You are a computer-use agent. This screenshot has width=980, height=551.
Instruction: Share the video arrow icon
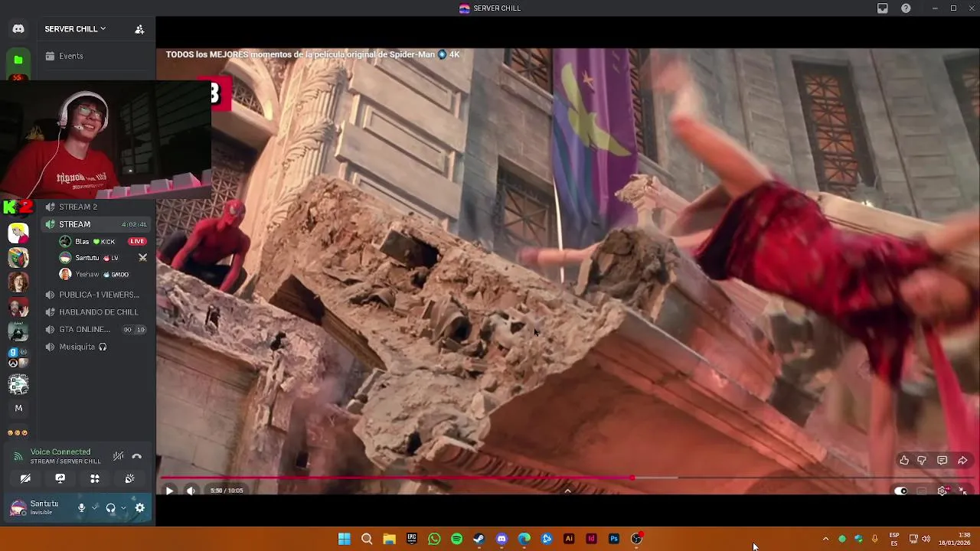tap(962, 460)
